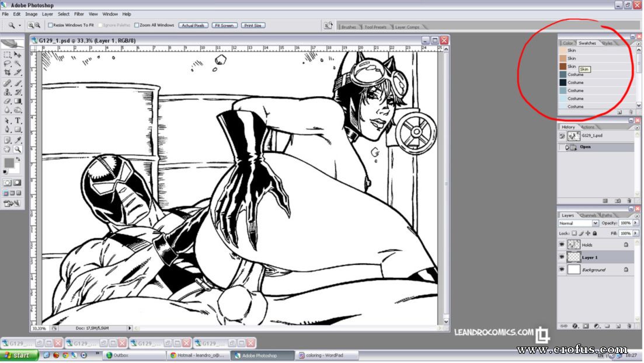This screenshot has height=363, width=644.
Task: Hide Layer 1 visibility eye
Action: coord(562,257)
